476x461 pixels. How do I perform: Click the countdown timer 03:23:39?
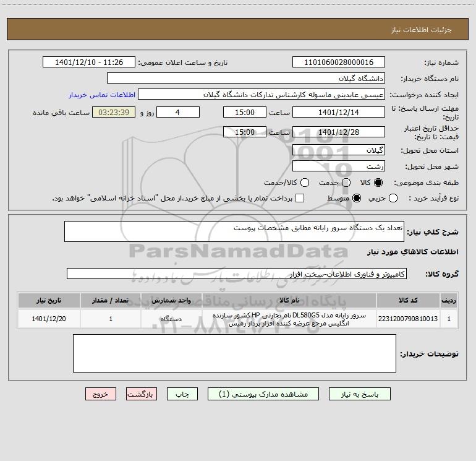pos(114,112)
